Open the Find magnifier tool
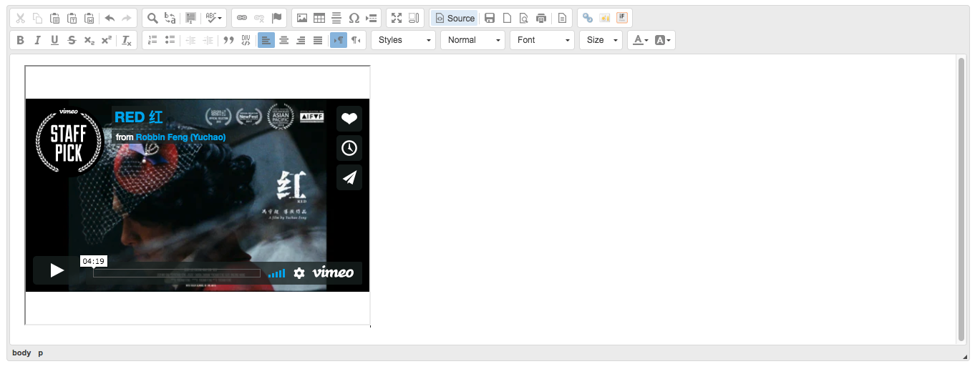This screenshot has height=369, width=980. coord(152,18)
